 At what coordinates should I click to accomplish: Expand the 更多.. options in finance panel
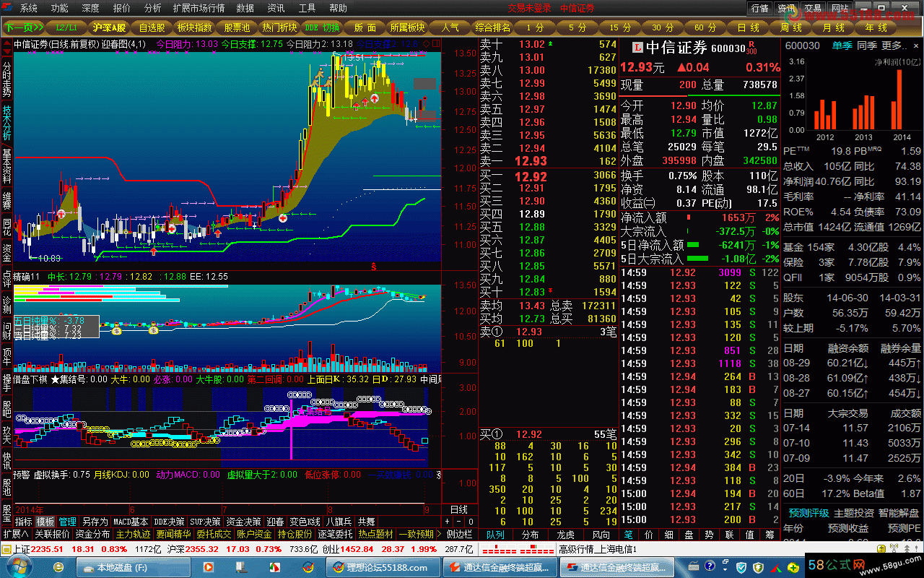[x=894, y=46]
